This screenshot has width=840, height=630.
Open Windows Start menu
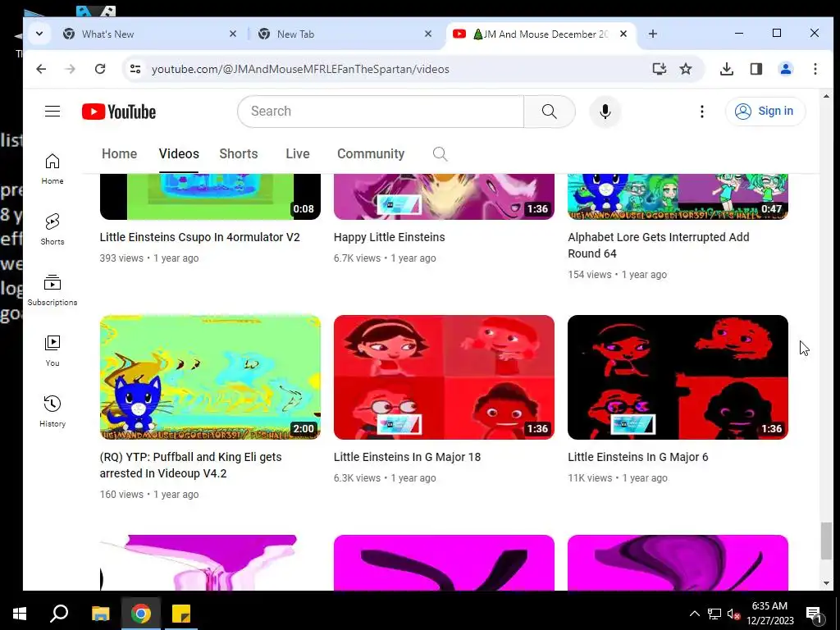point(20,614)
